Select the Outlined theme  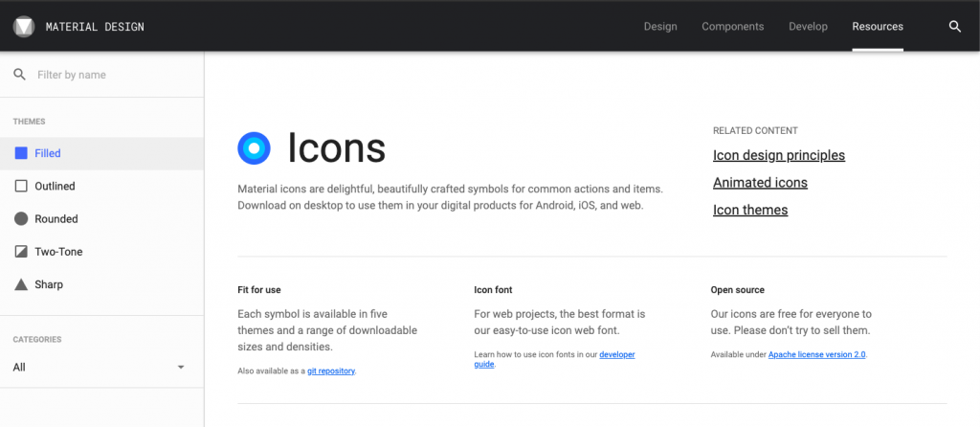click(x=101, y=186)
